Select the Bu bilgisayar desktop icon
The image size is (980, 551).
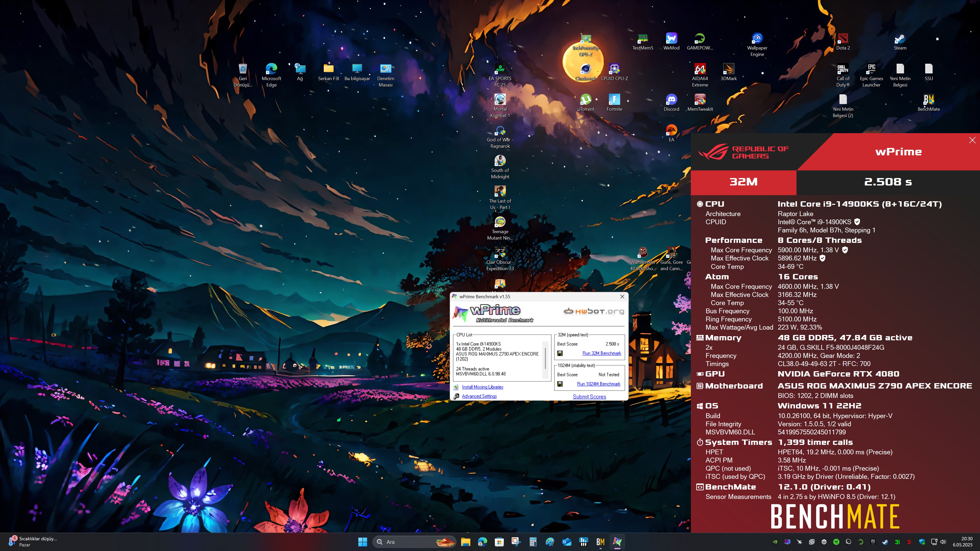pyautogui.click(x=357, y=72)
